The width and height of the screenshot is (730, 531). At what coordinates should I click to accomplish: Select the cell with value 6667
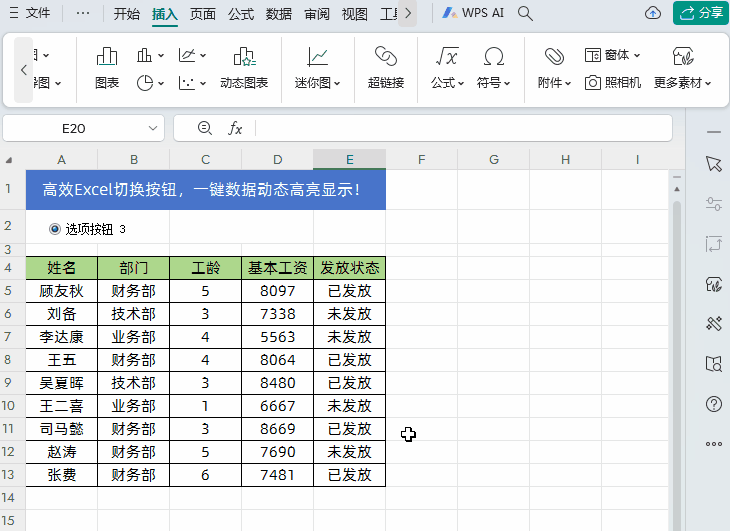tap(277, 406)
